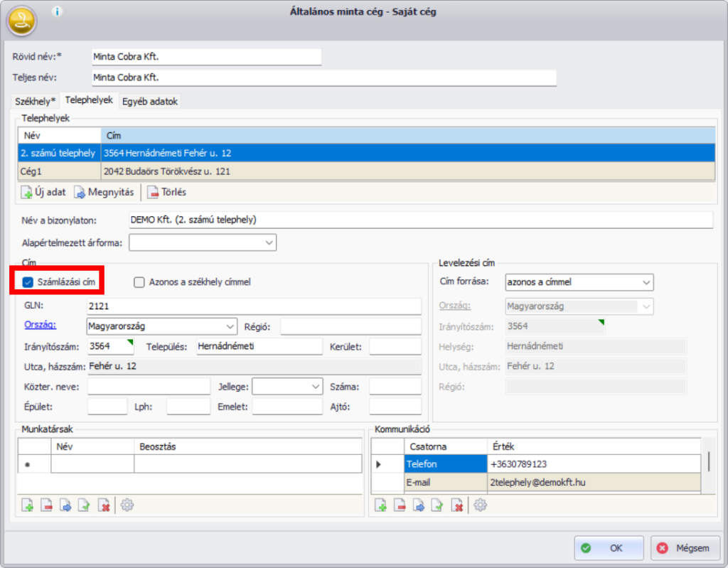The image size is (728, 568).
Task: Expand the Alapértelmezett árforma dropdown
Action: tap(269, 242)
